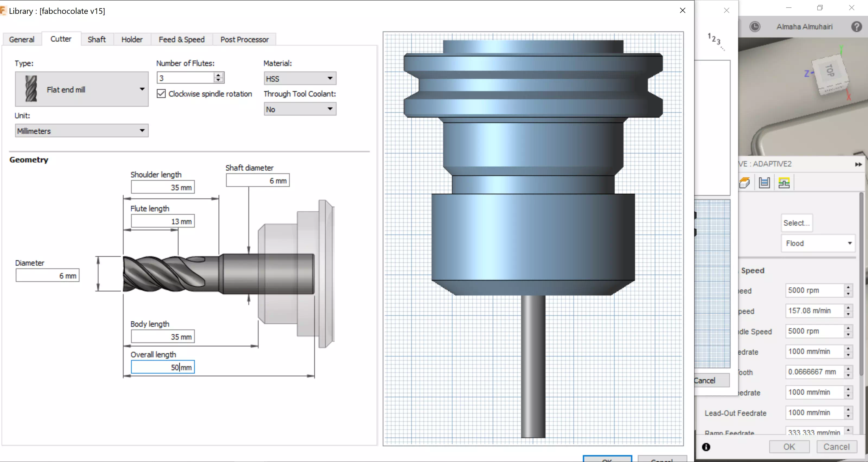Click the info icon at panel bottom

706,447
